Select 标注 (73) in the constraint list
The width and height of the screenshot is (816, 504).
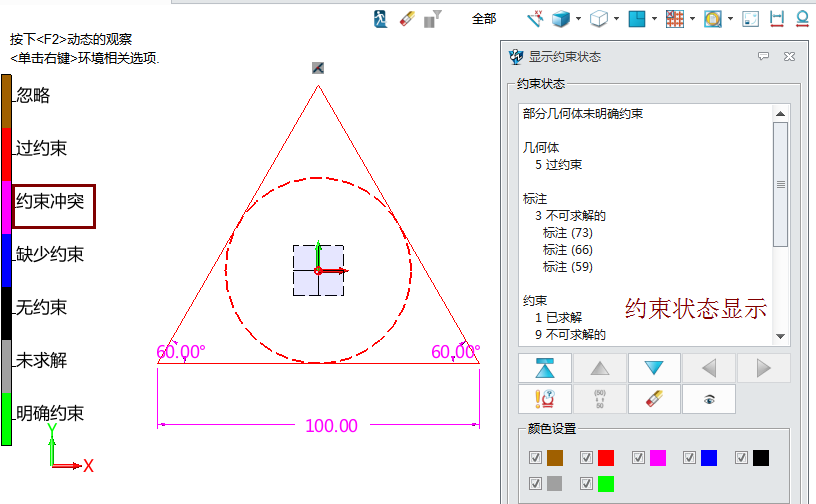[567, 232]
